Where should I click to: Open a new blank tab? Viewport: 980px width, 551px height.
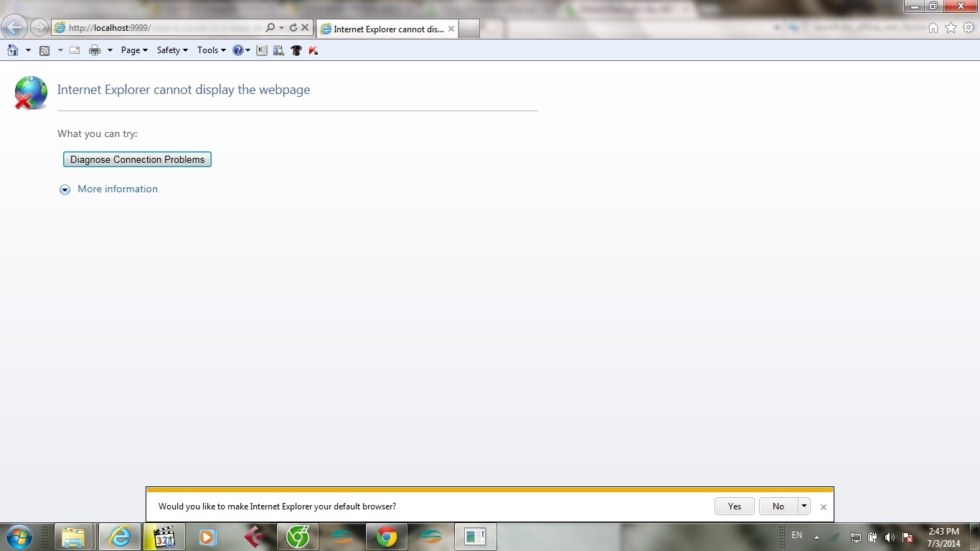(x=468, y=29)
